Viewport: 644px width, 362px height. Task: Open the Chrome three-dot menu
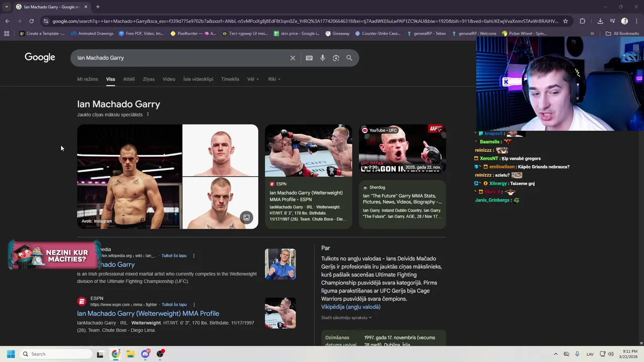tap(636, 21)
